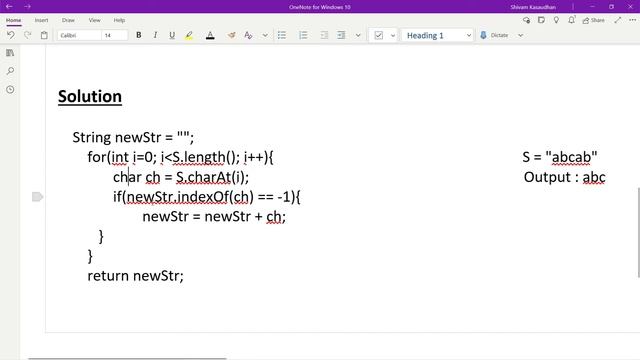Toggle bold formatting
Screen dimensions: 640x360
coord(139,35)
